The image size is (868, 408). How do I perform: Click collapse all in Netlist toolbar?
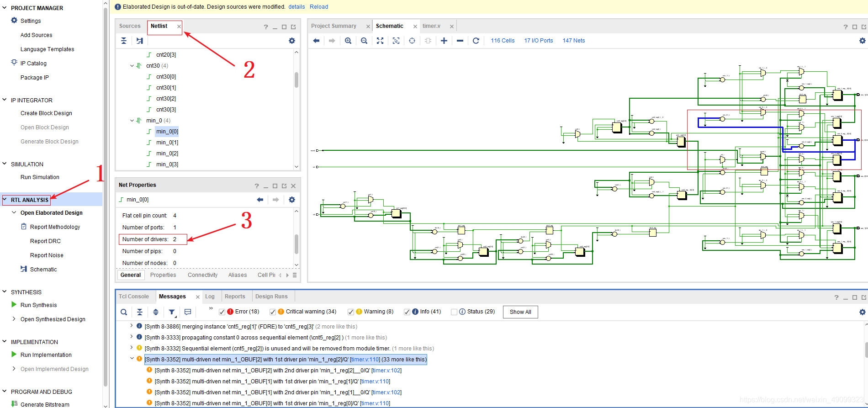pos(124,41)
